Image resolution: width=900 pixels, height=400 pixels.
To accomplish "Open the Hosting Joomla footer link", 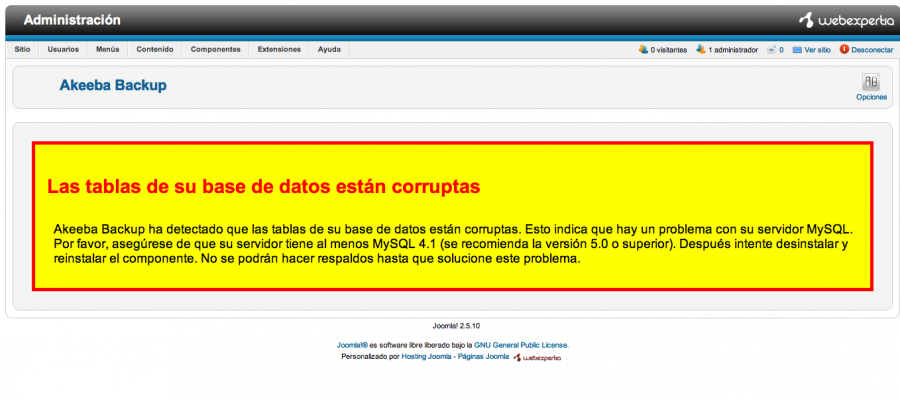I will point(428,357).
